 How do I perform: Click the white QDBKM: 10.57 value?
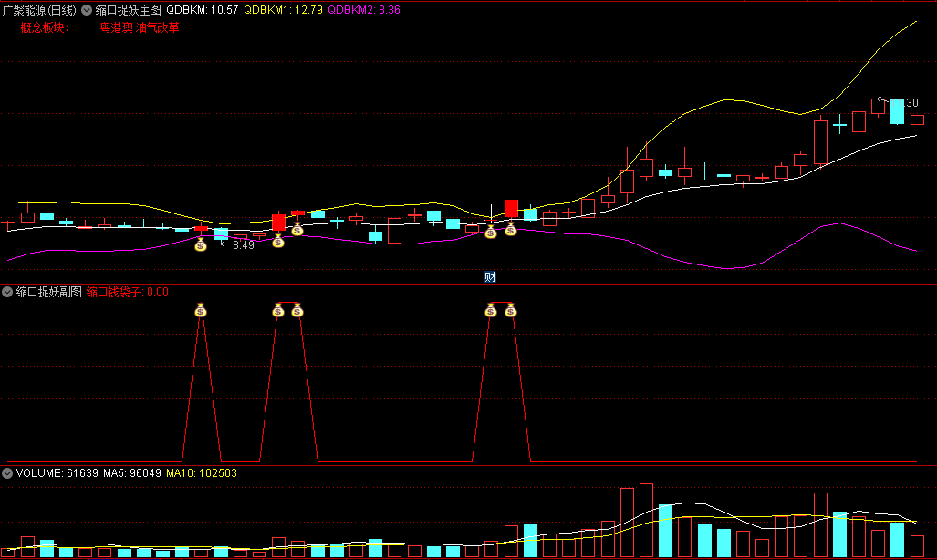(202, 10)
